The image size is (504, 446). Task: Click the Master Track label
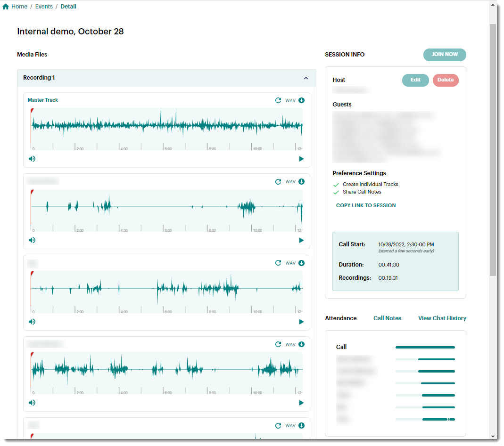pos(43,100)
